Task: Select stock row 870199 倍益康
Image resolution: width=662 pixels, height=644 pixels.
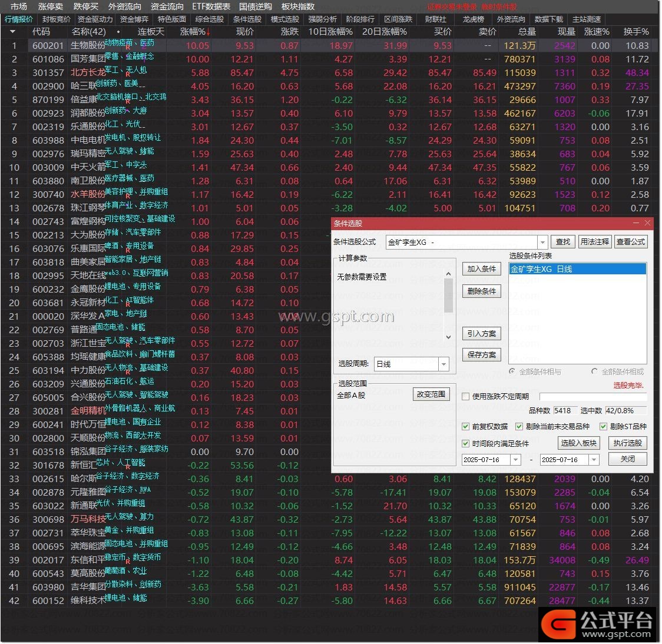Action: click(330, 99)
